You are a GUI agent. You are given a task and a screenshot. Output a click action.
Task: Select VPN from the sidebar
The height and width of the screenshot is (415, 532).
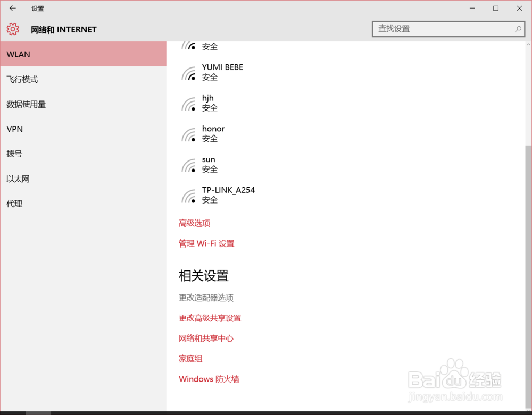pos(14,129)
